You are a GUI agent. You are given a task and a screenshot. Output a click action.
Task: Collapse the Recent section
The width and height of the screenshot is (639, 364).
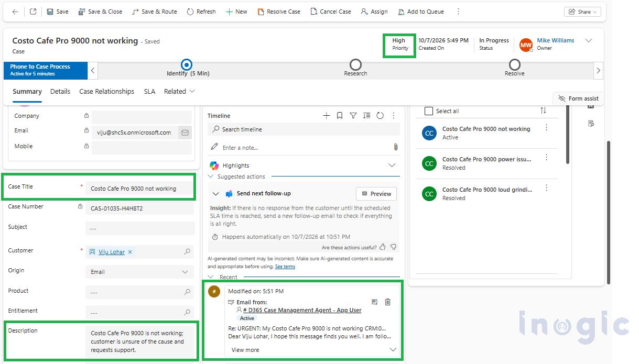point(211,277)
